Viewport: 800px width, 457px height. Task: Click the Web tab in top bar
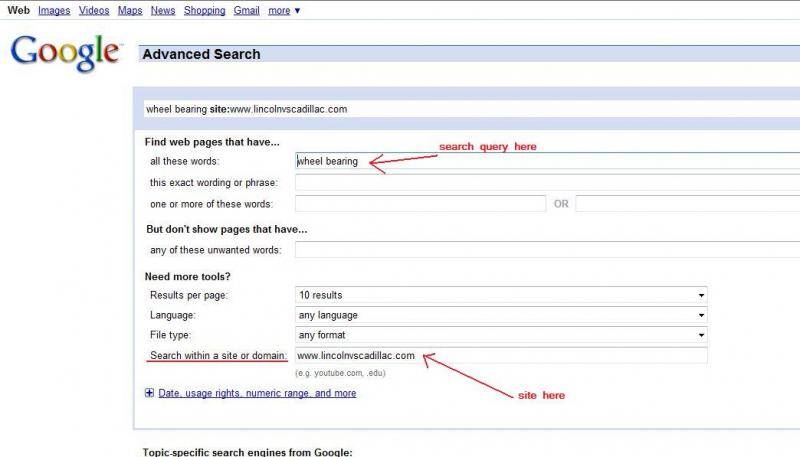(18, 10)
